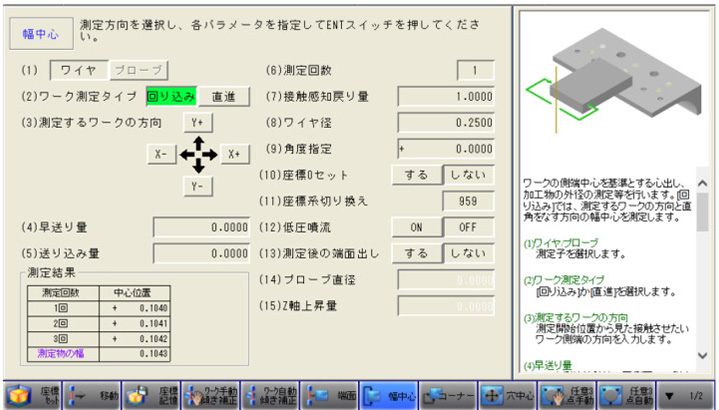Select ワイヤ as measuring element
719x410 pixels.
[79, 70]
